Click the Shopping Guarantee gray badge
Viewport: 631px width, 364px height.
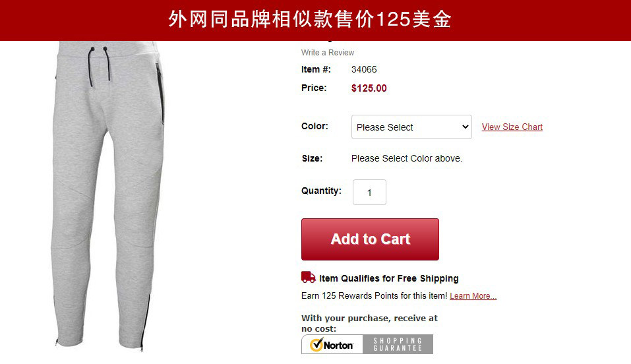click(398, 344)
